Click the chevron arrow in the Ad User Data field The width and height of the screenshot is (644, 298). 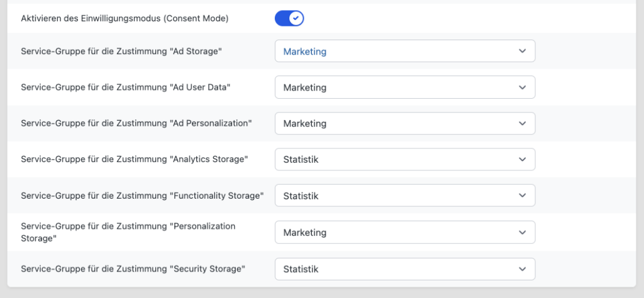pos(522,87)
